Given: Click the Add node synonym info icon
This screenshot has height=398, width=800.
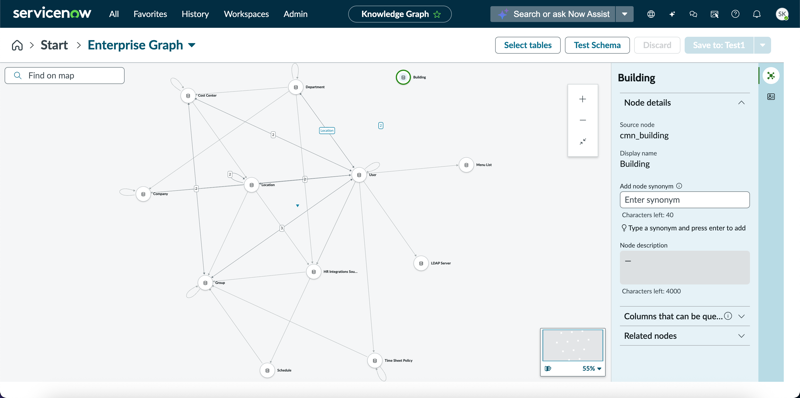Looking at the screenshot, I should click(679, 186).
